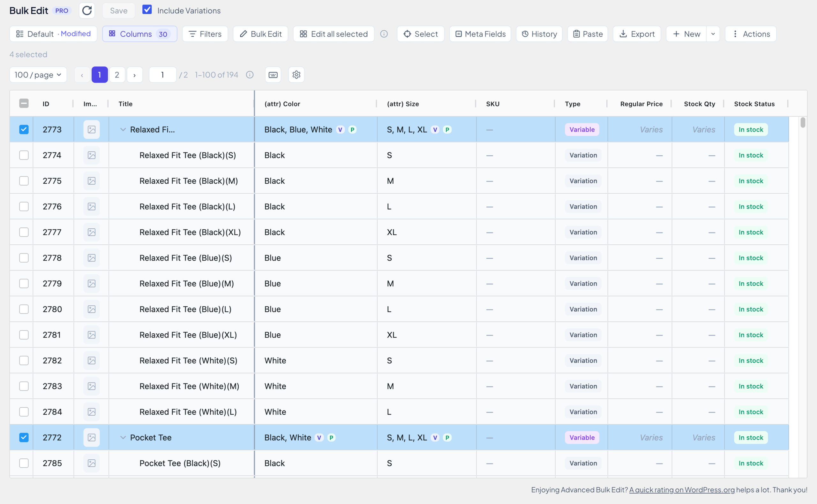
Task: Click the table vertical scrollbar thumb
Action: pyautogui.click(x=803, y=123)
